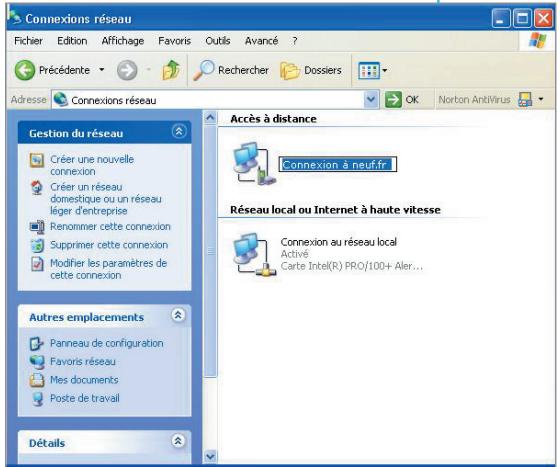Click the Mes documents icon
This screenshot has width=560, height=467.
click(37, 380)
